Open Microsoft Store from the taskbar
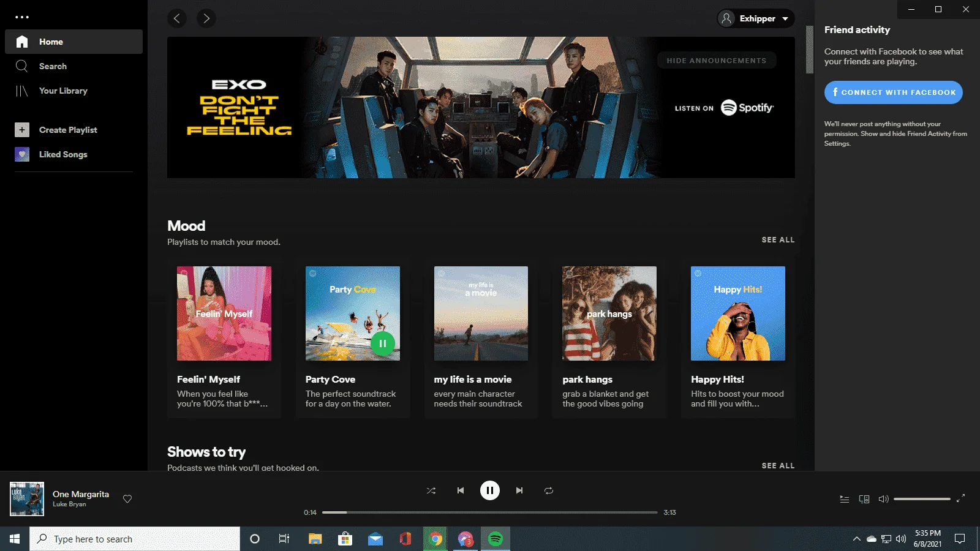The width and height of the screenshot is (980, 551). coord(345,539)
